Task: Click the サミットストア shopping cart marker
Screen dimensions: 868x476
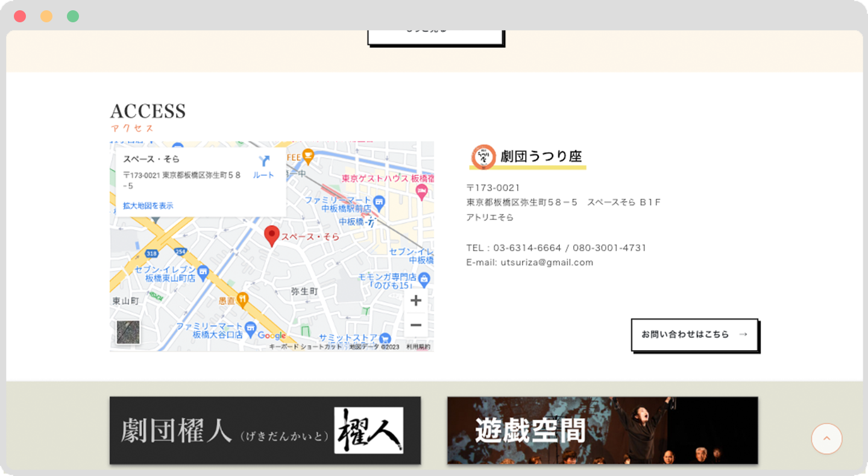Action: 385,338
